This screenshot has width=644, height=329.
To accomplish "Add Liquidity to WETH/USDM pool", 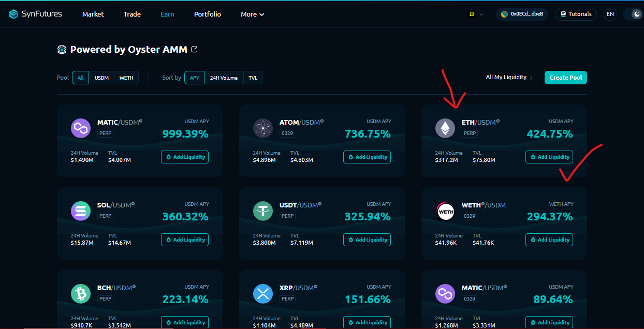I will (549, 240).
